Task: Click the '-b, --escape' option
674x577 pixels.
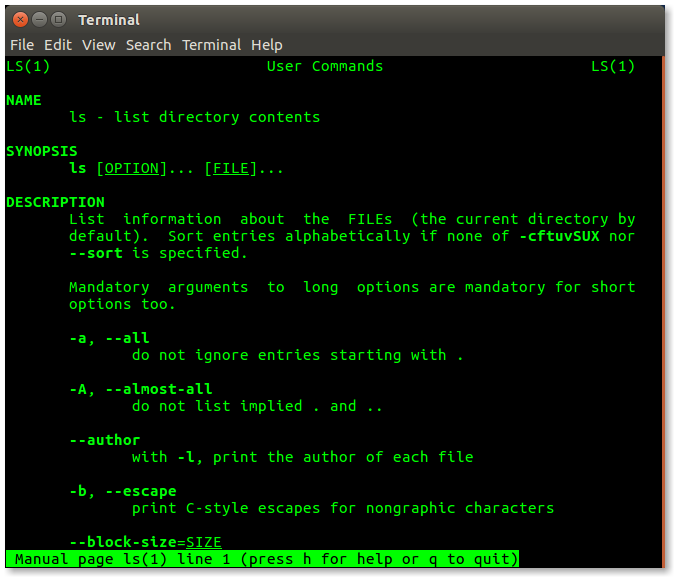Action: click(123, 491)
